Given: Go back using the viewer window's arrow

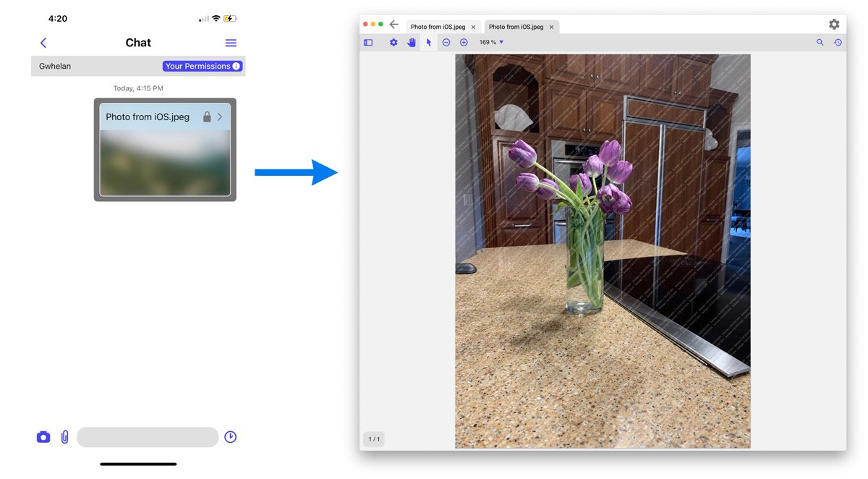Looking at the screenshot, I should [x=393, y=25].
